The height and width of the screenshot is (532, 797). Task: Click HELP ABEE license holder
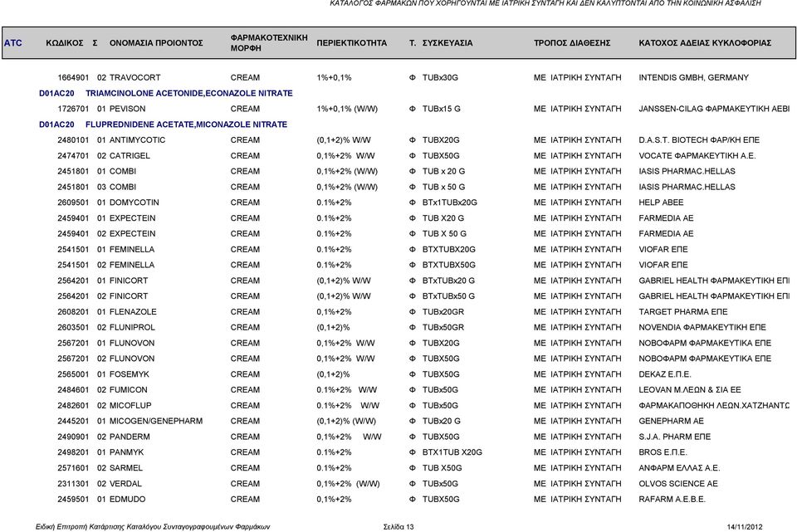pyautogui.click(x=661, y=203)
